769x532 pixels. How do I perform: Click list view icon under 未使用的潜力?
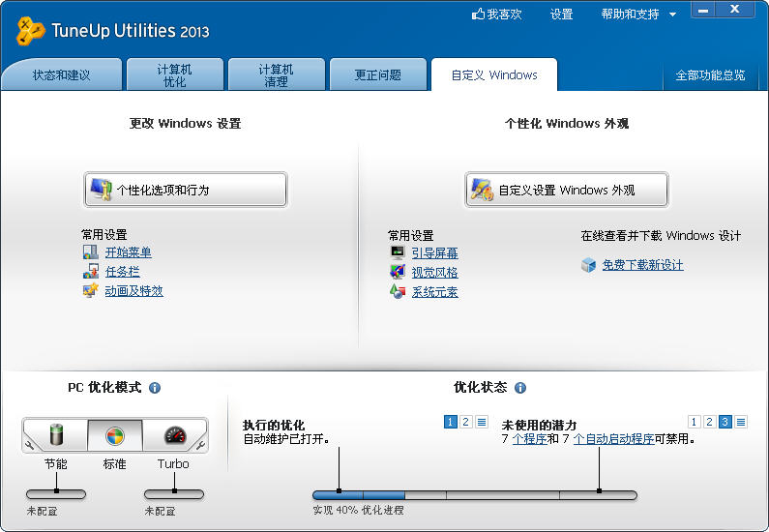point(741,422)
